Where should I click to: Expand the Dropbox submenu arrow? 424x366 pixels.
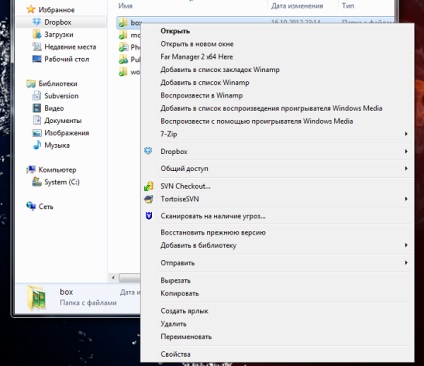click(x=406, y=151)
